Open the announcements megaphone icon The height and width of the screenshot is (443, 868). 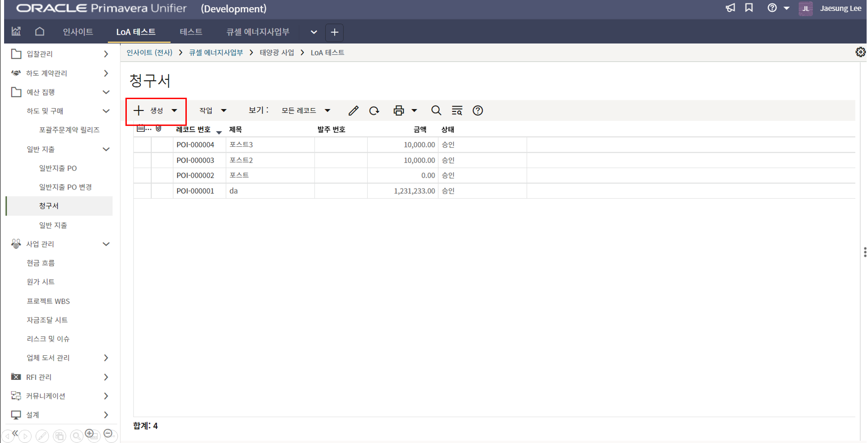730,8
